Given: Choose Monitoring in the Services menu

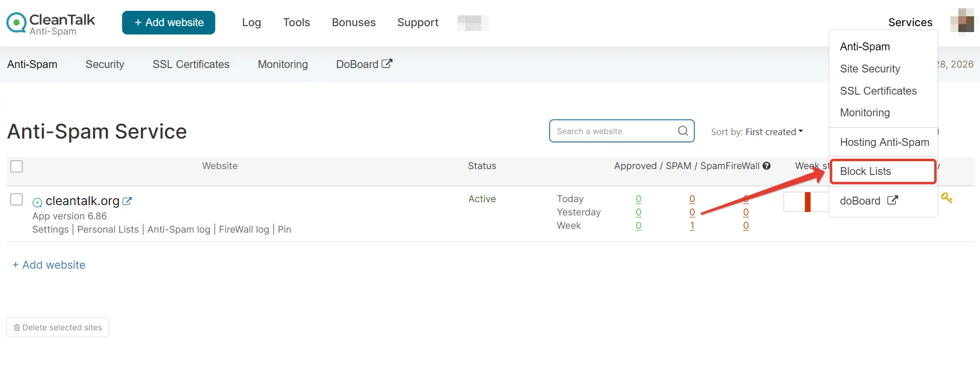Looking at the screenshot, I should point(865,112).
